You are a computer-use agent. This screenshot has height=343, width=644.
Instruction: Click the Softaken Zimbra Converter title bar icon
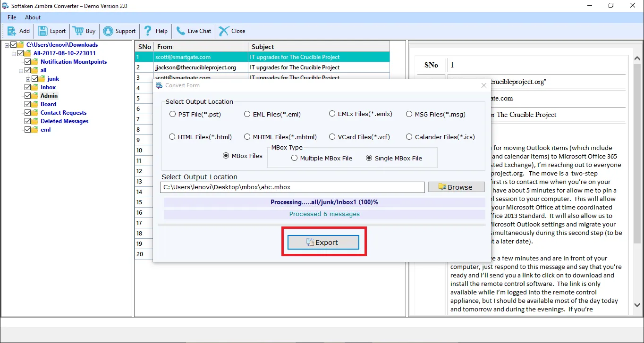(x=5, y=6)
